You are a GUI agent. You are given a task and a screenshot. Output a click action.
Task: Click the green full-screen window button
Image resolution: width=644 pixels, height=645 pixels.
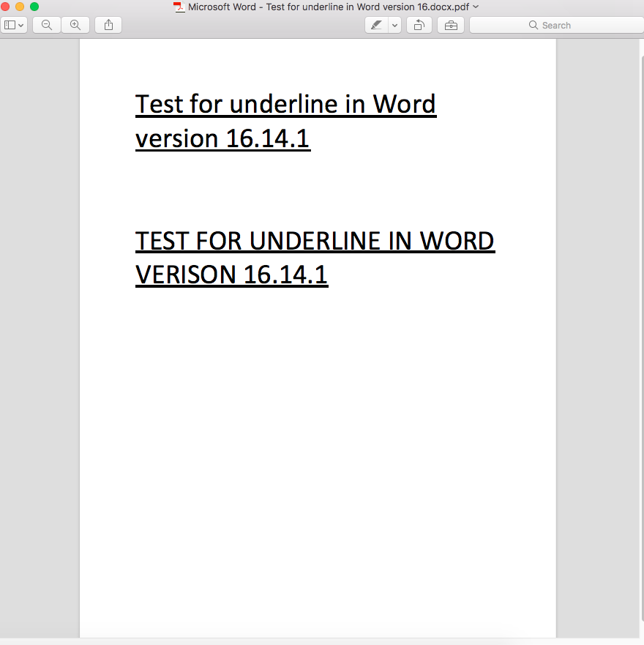coord(34,7)
